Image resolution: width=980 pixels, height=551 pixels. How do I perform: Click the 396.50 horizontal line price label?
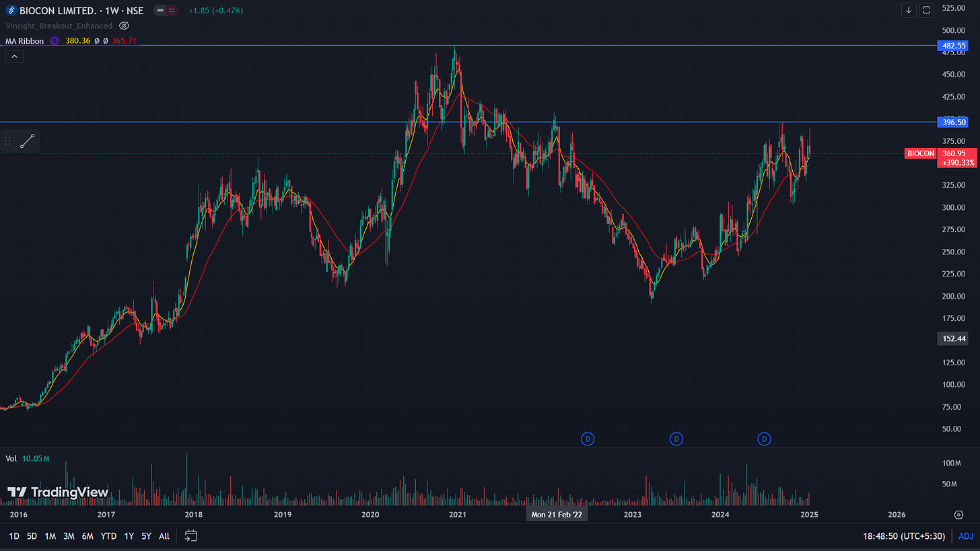pos(952,122)
